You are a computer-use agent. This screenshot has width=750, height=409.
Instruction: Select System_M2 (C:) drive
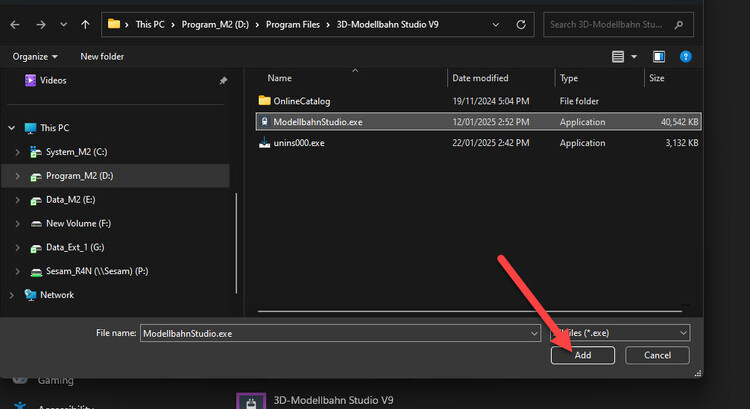[x=77, y=152]
